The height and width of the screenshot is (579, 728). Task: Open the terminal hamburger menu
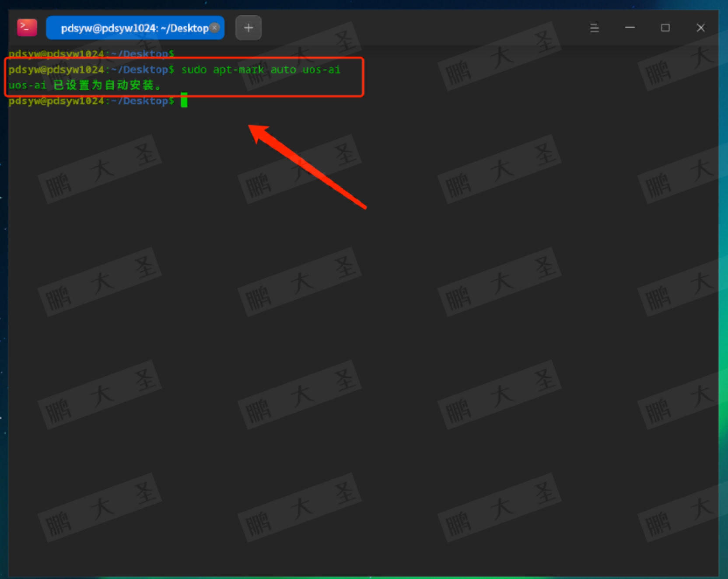(x=594, y=28)
